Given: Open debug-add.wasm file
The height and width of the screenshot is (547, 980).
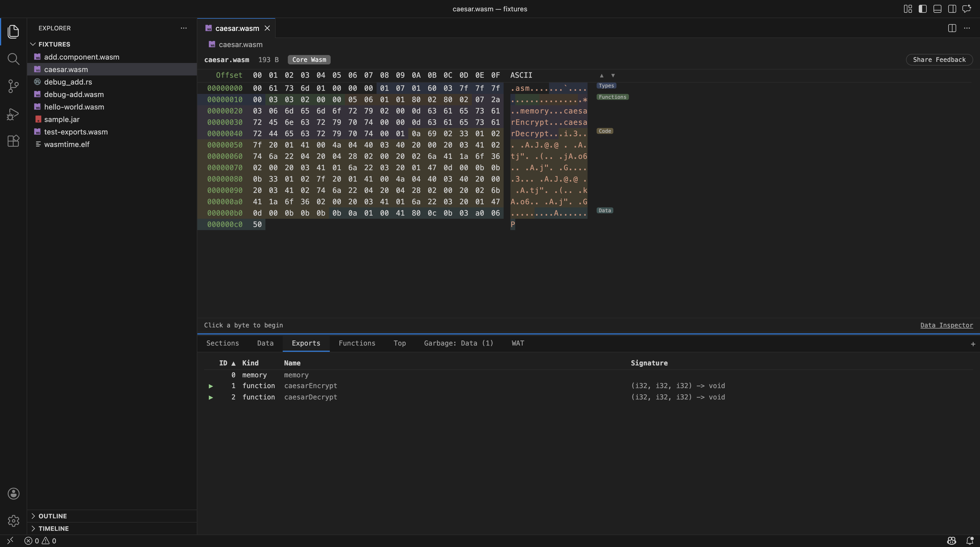Looking at the screenshot, I should [x=112, y=94].
